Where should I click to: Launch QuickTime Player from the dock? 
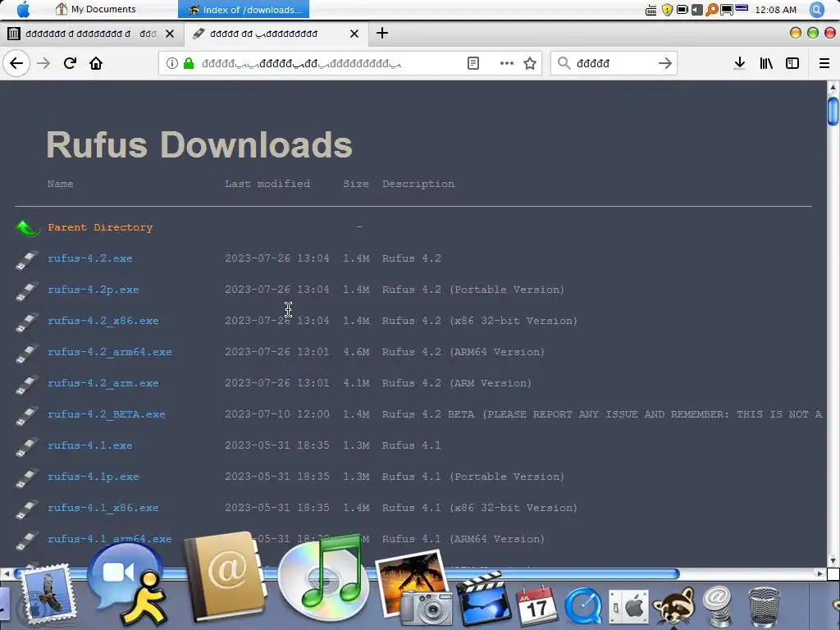coord(583,606)
